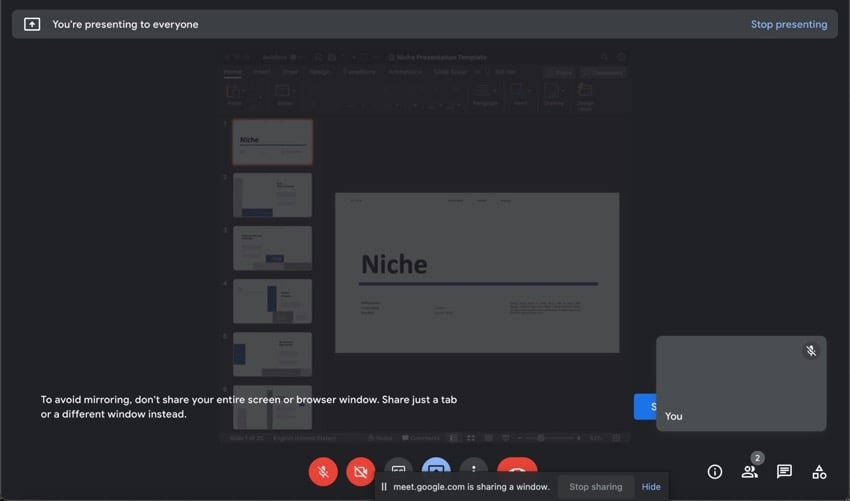This screenshot has height=501, width=850.
Task: Select the Home tab in shared PowerPoint
Action: point(232,72)
